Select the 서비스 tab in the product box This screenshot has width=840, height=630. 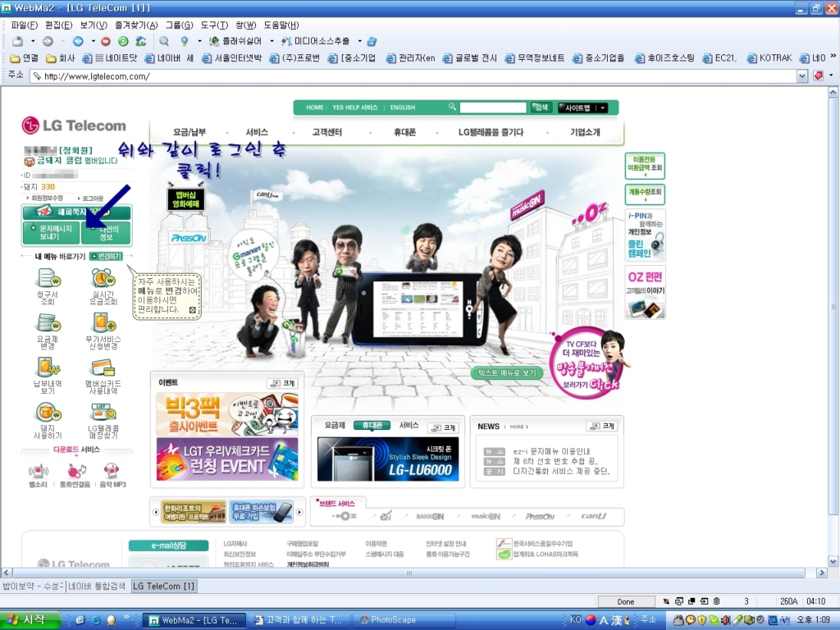click(x=409, y=426)
